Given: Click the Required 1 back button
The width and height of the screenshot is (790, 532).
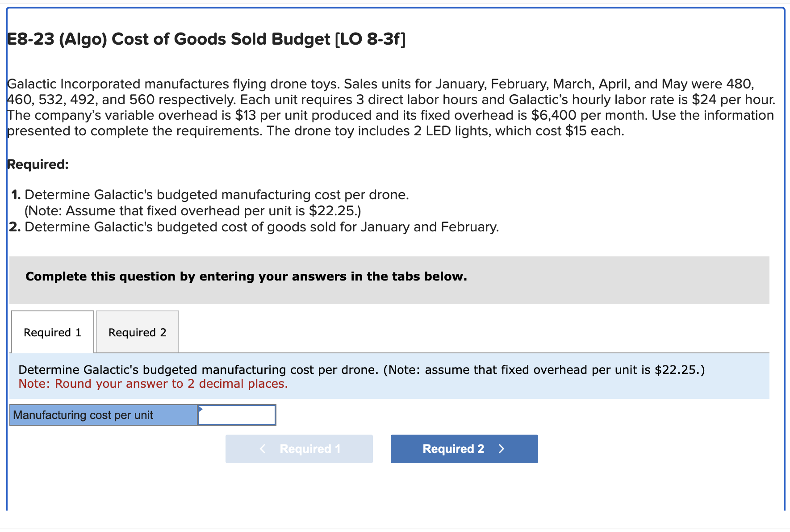Looking at the screenshot, I should point(299,448).
